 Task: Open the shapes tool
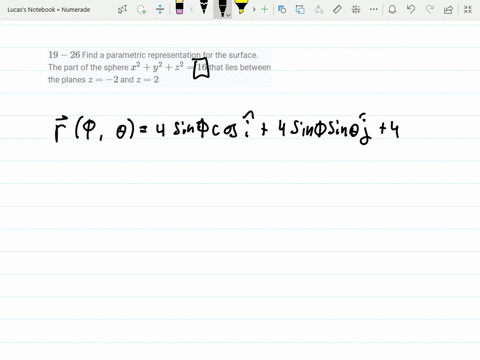click(x=282, y=9)
